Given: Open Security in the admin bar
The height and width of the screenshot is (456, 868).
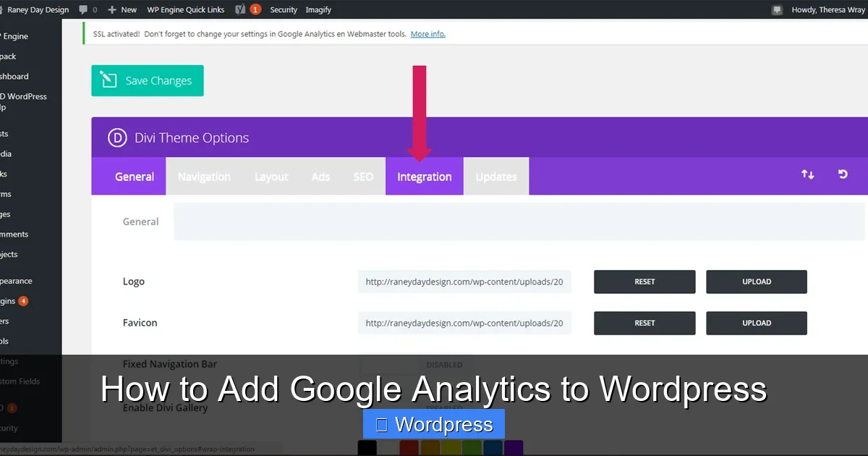Looking at the screenshot, I should (x=284, y=9).
